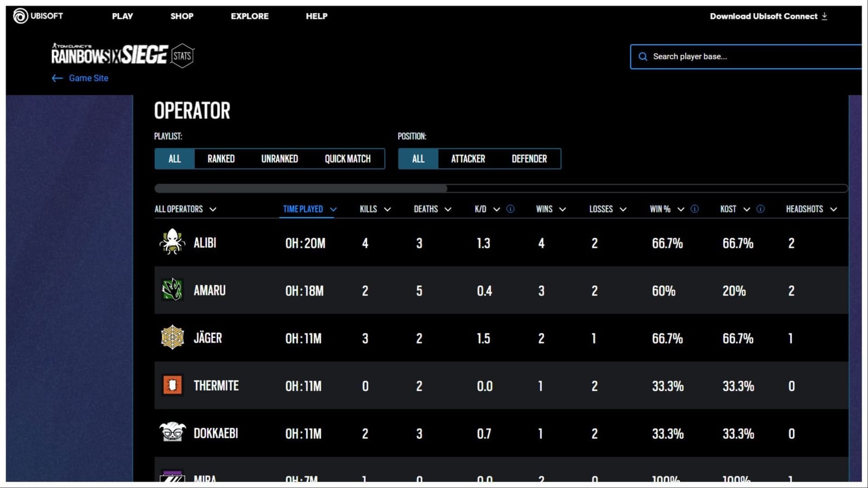
Task: Click the magnifier icon in the search bar
Action: [x=643, y=56]
